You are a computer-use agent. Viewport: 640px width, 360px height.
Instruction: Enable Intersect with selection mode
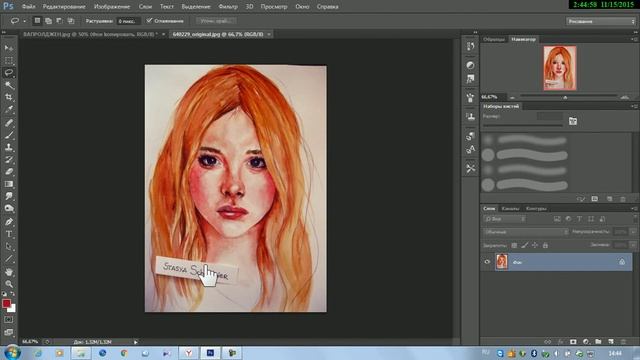(71, 20)
